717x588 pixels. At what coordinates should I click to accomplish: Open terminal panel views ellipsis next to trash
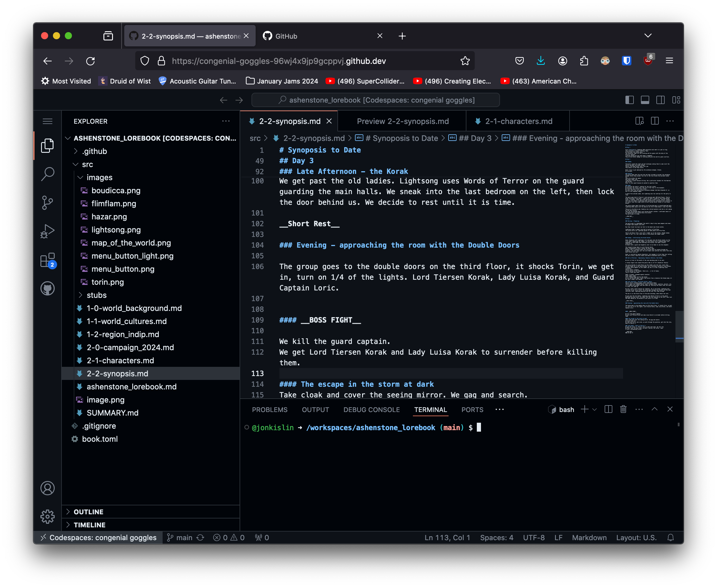(639, 409)
